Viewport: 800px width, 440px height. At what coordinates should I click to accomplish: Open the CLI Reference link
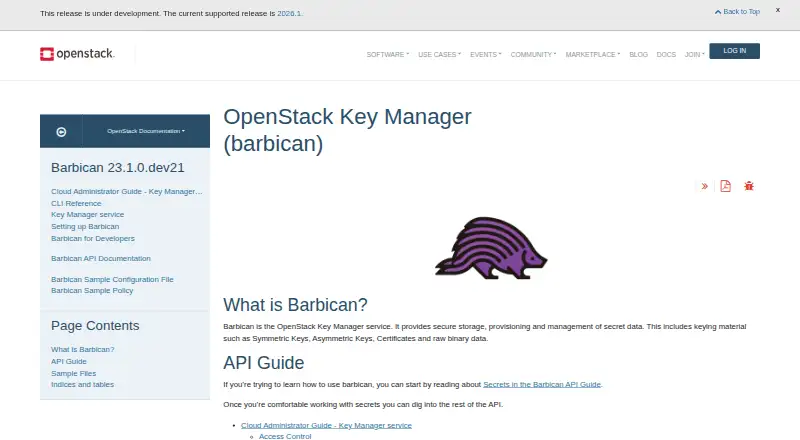pos(76,203)
